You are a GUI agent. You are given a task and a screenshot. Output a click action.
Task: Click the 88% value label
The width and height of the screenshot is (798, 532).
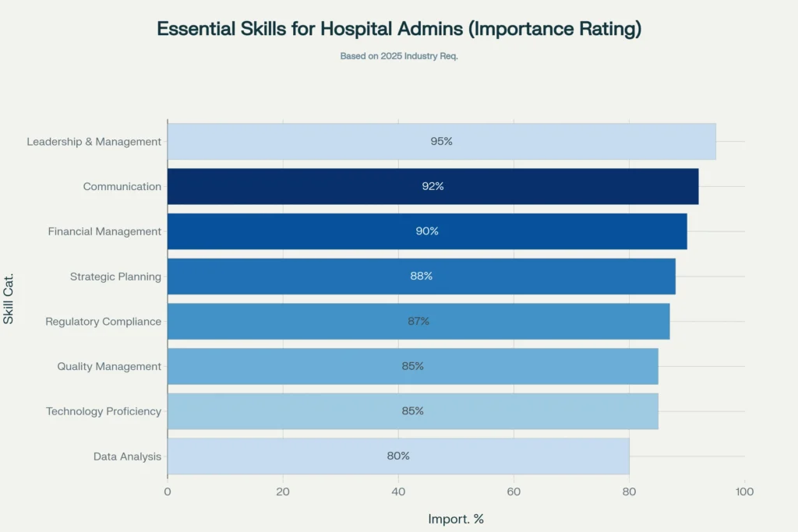coord(421,277)
